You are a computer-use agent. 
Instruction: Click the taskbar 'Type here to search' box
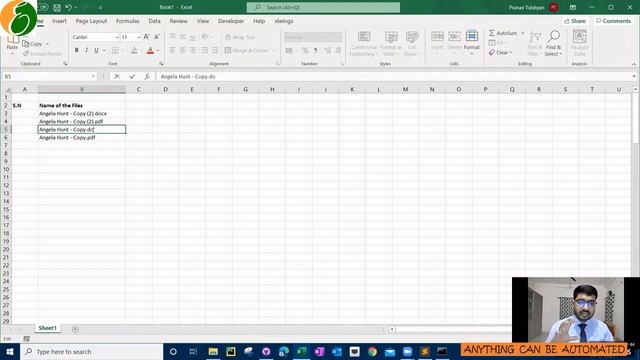[91, 351]
